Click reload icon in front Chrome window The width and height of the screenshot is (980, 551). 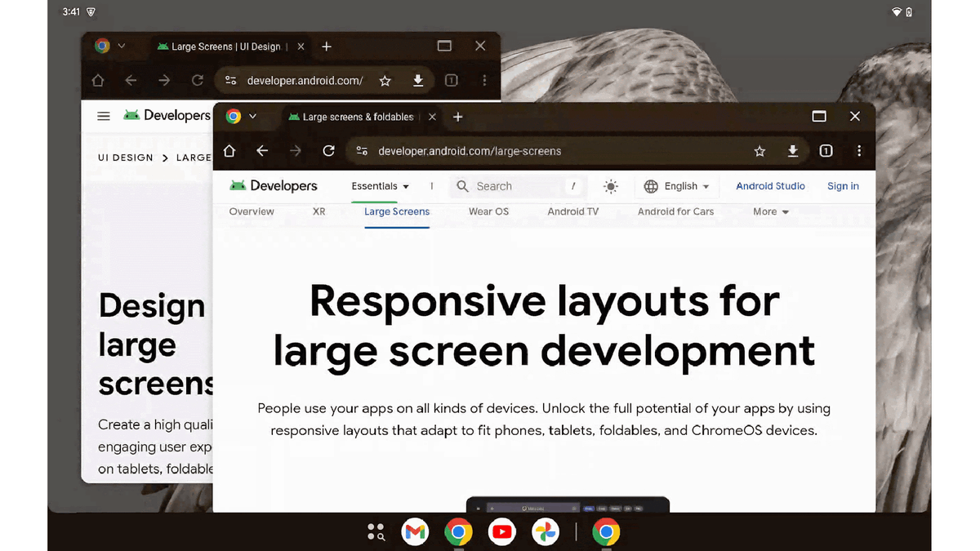click(328, 151)
